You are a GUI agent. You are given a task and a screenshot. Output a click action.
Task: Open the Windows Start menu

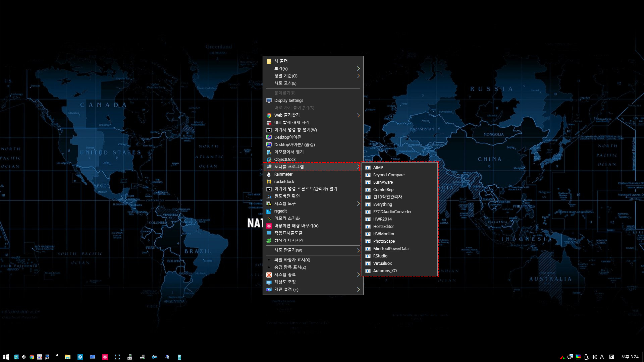(x=6, y=357)
